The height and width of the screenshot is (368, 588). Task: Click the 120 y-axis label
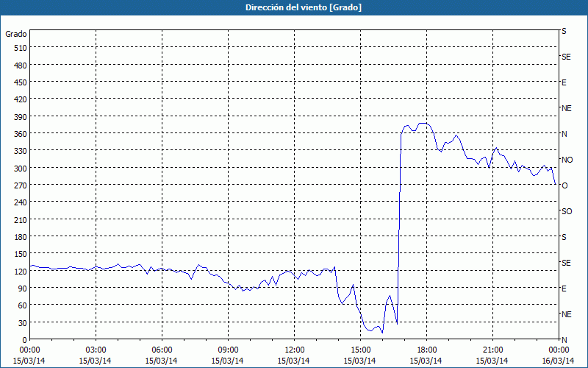click(21, 272)
